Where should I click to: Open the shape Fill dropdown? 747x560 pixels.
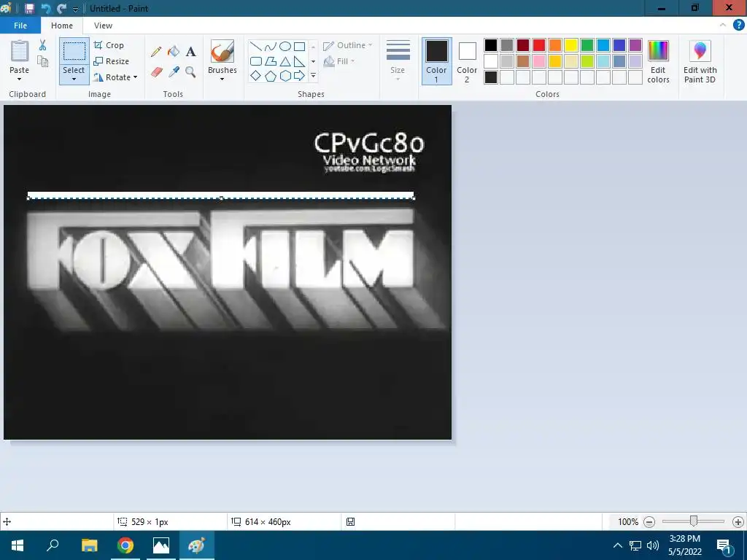[x=338, y=61]
